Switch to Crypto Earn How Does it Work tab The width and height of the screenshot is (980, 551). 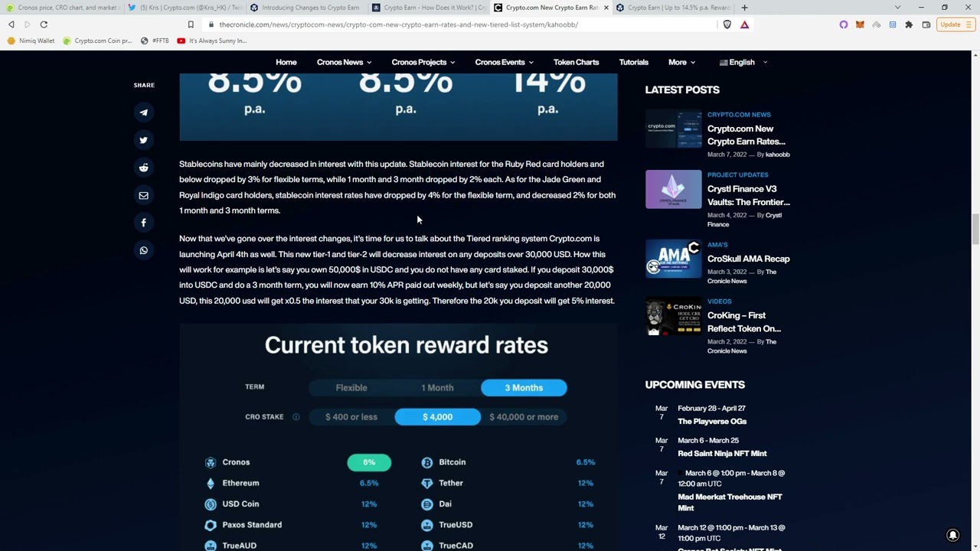pos(427,8)
